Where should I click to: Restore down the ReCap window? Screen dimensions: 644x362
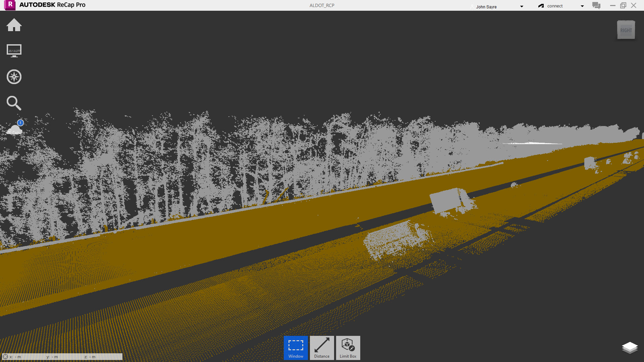623,5
